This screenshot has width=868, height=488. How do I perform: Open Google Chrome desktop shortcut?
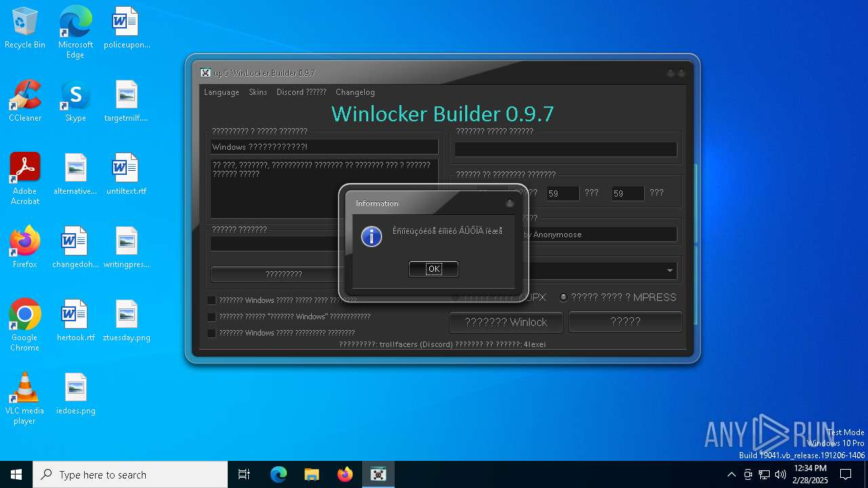[x=25, y=325]
